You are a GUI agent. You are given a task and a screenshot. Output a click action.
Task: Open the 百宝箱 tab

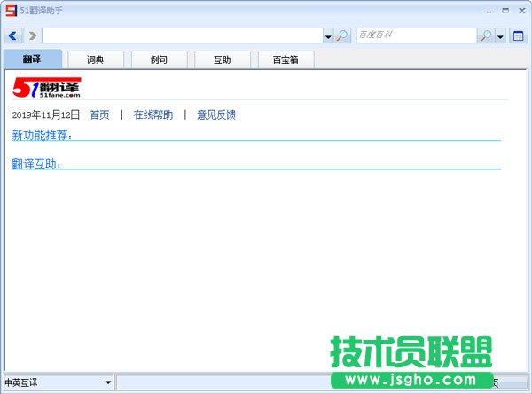pyautogui.click(x=286, y=59)
